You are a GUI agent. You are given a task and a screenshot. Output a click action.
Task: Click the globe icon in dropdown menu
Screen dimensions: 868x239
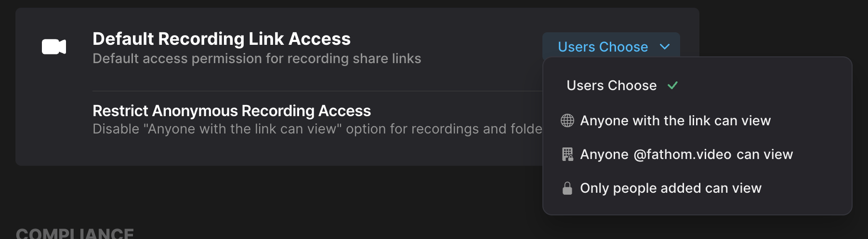click(567, 120)
